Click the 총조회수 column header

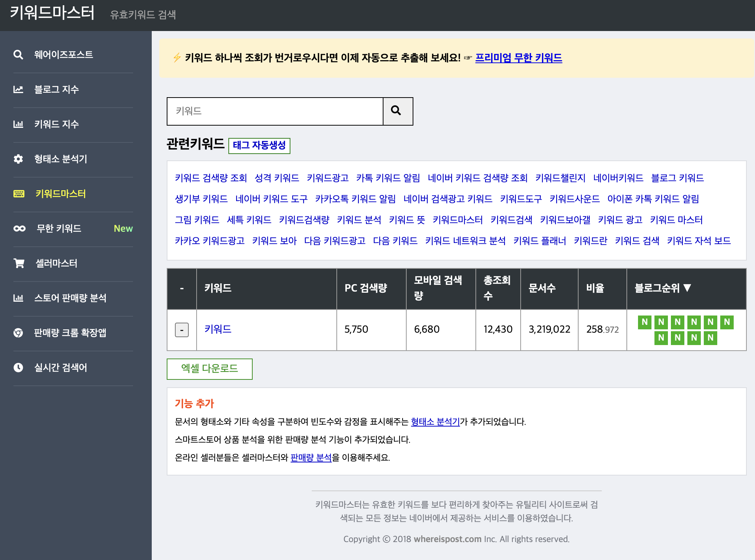(x=497, y=288)
